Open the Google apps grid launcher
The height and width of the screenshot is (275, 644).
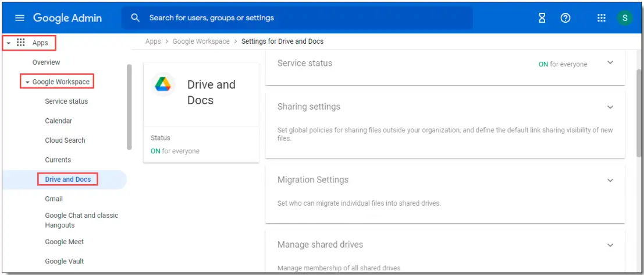click(x=602, y=18)
